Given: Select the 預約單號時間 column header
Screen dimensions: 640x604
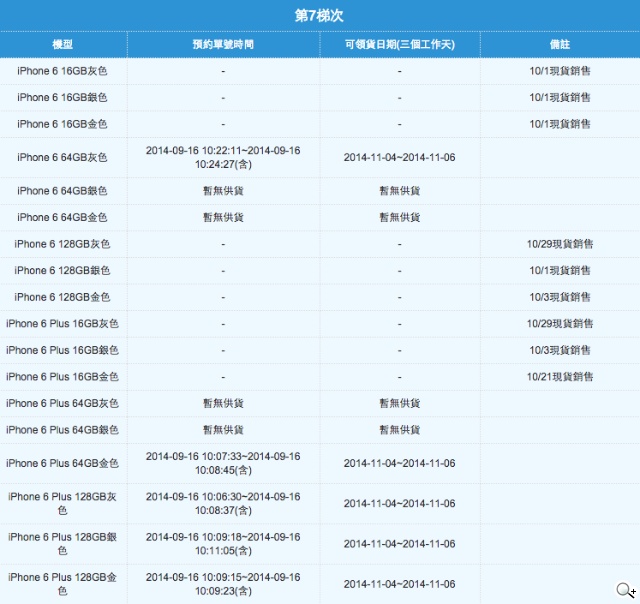Looking at the screenshot, I should [223, 44].
